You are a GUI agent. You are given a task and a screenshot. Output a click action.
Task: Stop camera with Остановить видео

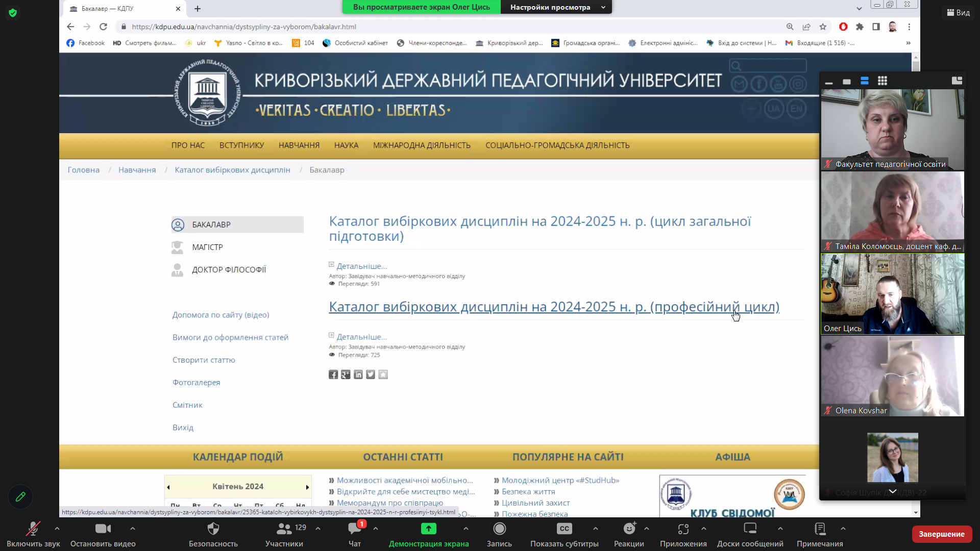point(103,534)
